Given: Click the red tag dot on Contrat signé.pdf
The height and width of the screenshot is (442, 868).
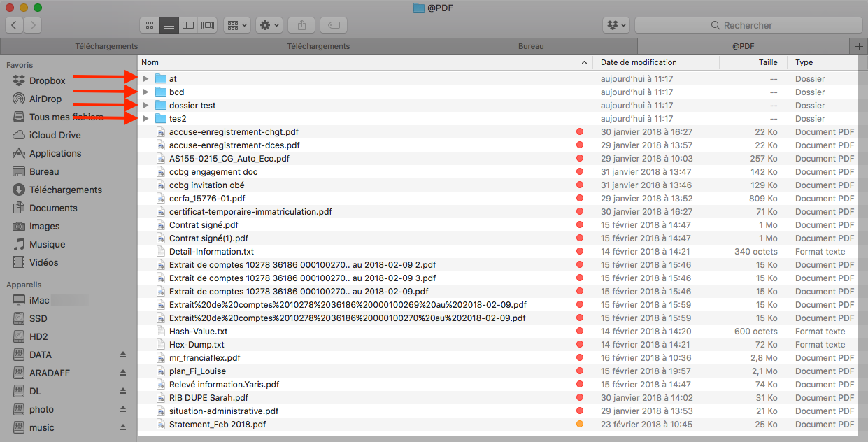Looking at the screenshot, I should [580, 225].
